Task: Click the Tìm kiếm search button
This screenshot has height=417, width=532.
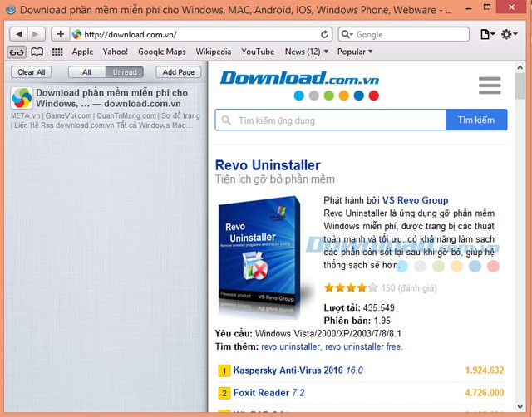Action: coord(476,120)
